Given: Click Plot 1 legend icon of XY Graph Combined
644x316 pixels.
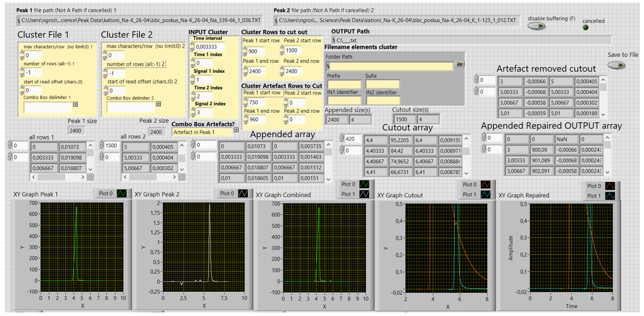Looking at the screenshot, I should point(364,194).
